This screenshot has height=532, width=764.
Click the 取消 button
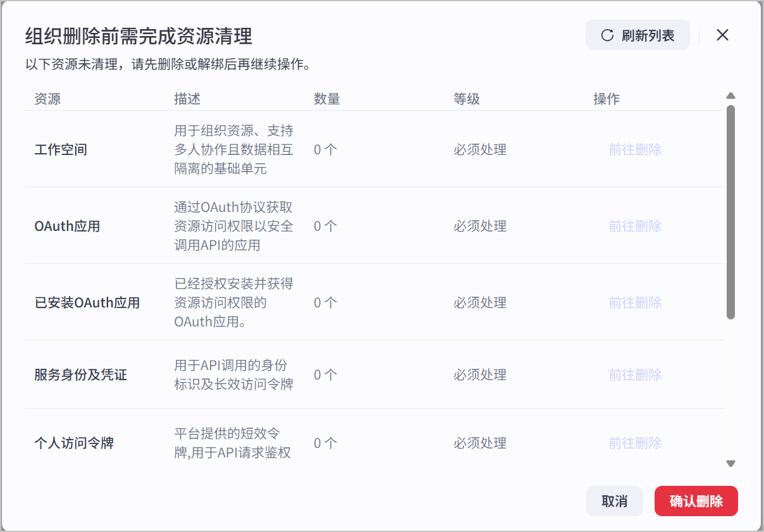point(614,501)
